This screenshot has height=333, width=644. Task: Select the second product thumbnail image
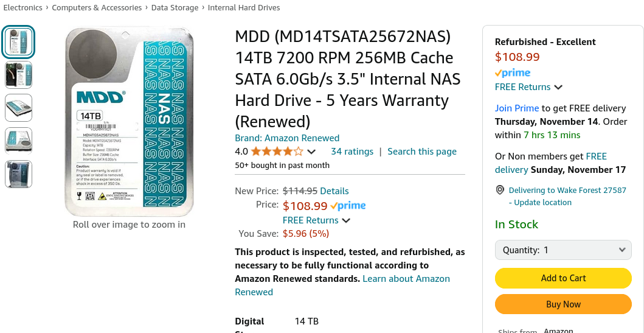pos(18,75)
